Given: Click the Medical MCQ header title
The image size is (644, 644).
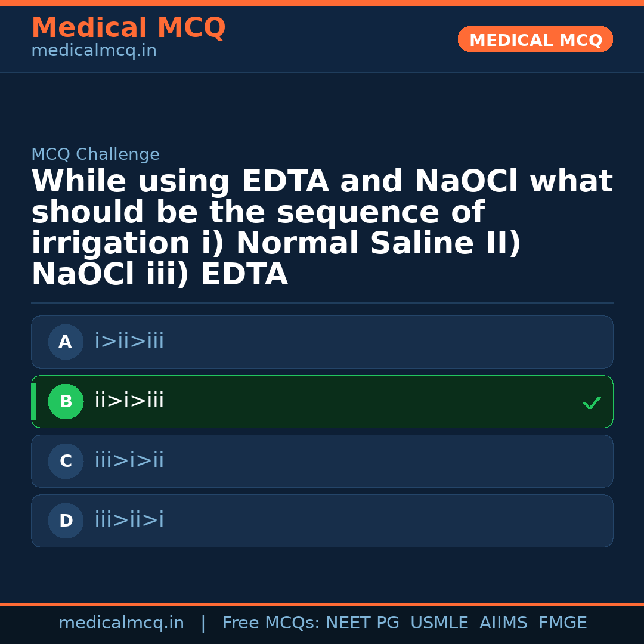Looking at the screenshot, I should [x=128, y=28].
